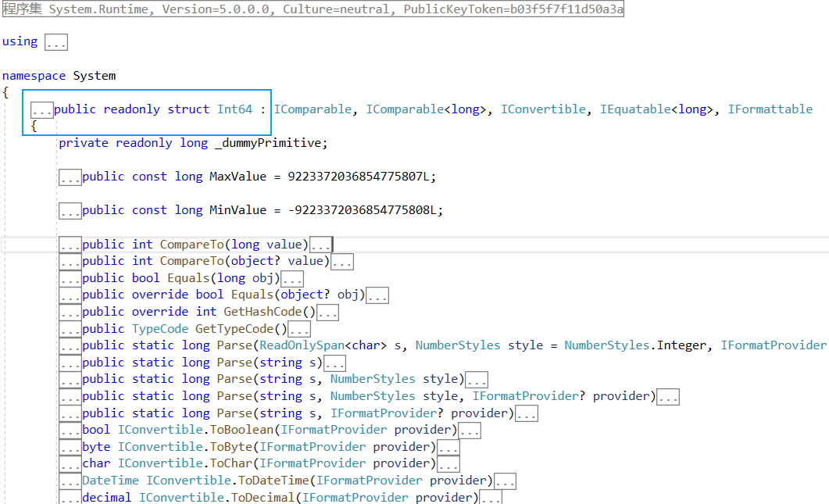Click the IComparable interface without generic argument

click(x=313, y=109)
